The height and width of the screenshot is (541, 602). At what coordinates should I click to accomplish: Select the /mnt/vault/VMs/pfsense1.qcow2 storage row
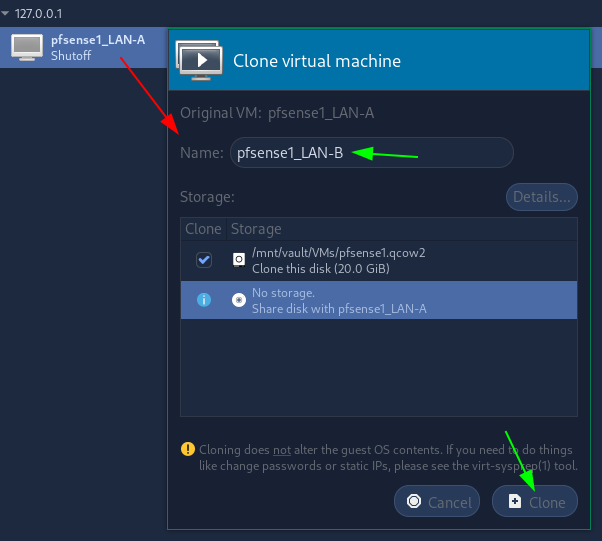click(x=379, y=261)
